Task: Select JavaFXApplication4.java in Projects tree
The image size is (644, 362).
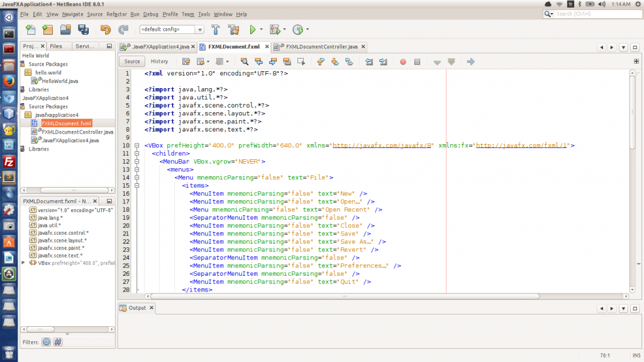Action: pyautogui.click(x=70, y=140)
